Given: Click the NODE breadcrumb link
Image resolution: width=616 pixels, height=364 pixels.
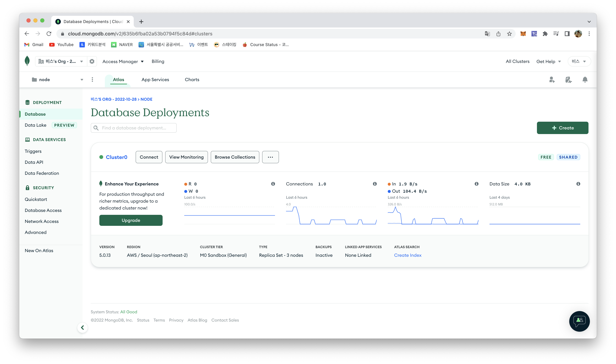Looking at the screenshot, I should (x=146, y=99).
